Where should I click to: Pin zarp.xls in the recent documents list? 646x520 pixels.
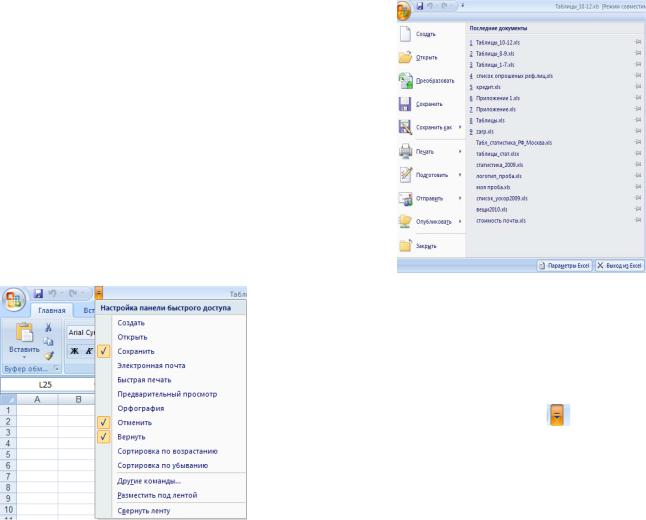(638, 131)
